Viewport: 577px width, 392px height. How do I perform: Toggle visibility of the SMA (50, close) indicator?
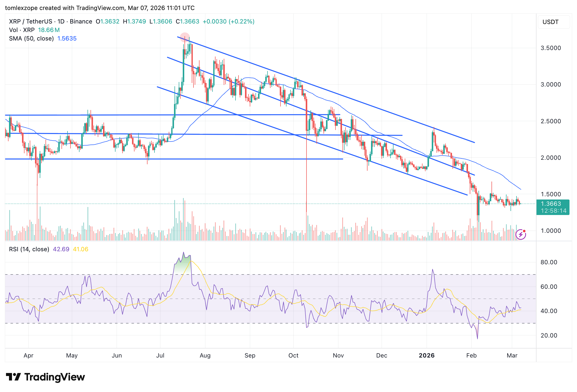tap(31, 38)
